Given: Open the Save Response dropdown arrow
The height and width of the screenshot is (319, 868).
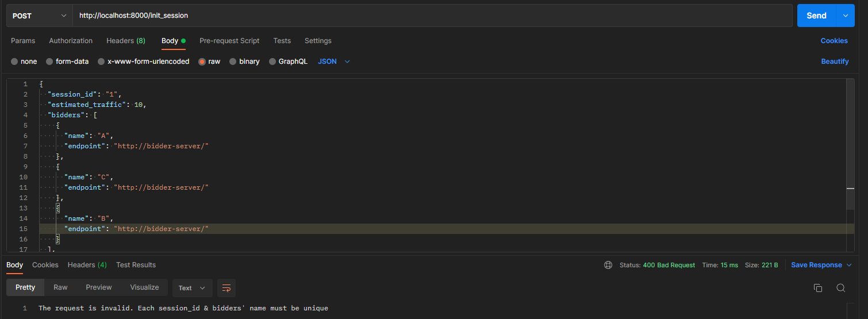Looking at the screenshot, I should [848, 265].
